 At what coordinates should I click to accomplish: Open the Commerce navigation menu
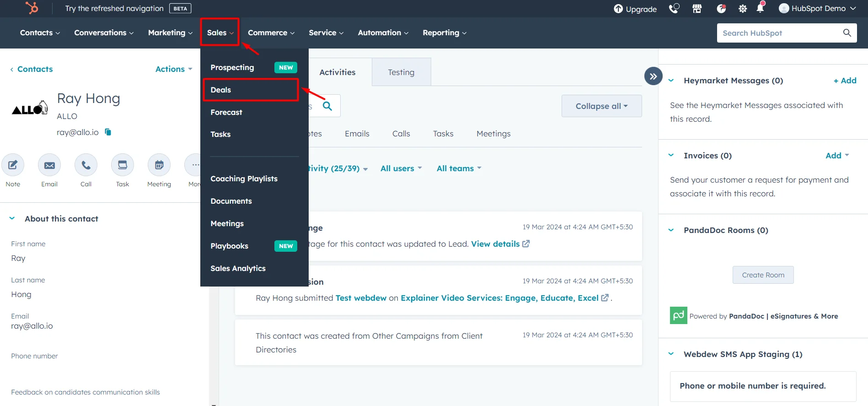pyautogui.click(x=271, y=32)
